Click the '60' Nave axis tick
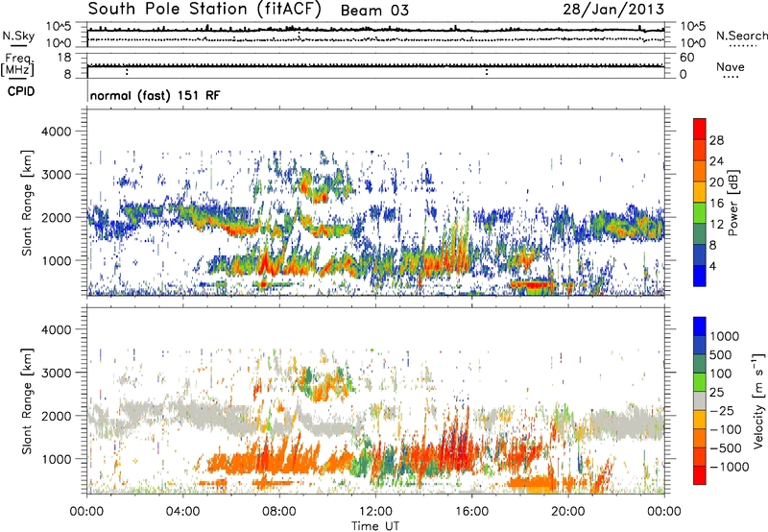768x532 pixels. pyautogui.click(x=686, y=58)
